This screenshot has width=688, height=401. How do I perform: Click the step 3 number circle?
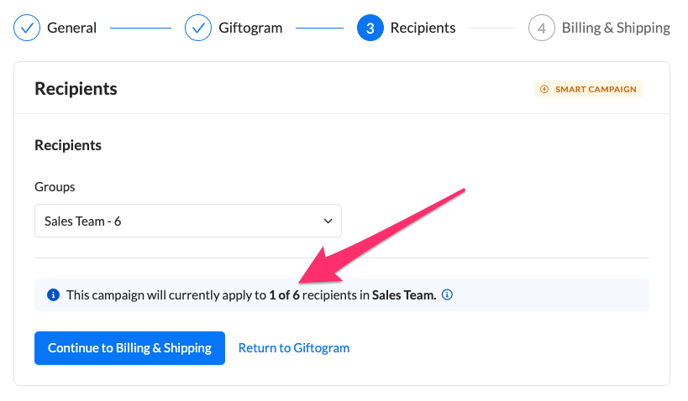pos(370,28)
